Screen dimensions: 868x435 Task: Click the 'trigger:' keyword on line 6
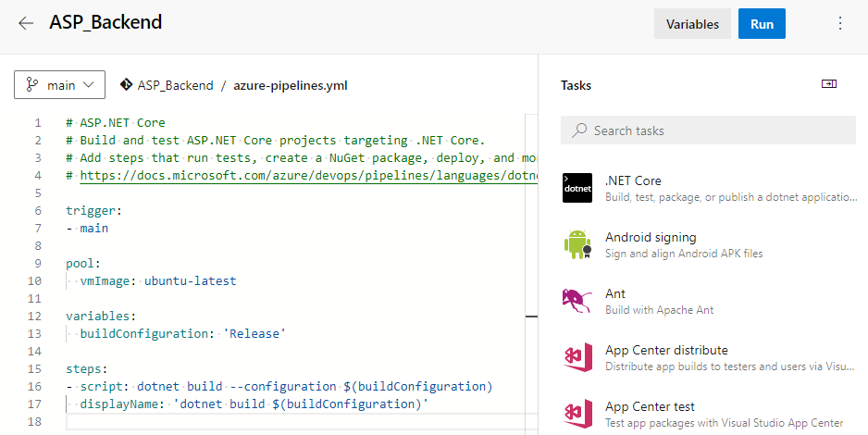point(93,210)
